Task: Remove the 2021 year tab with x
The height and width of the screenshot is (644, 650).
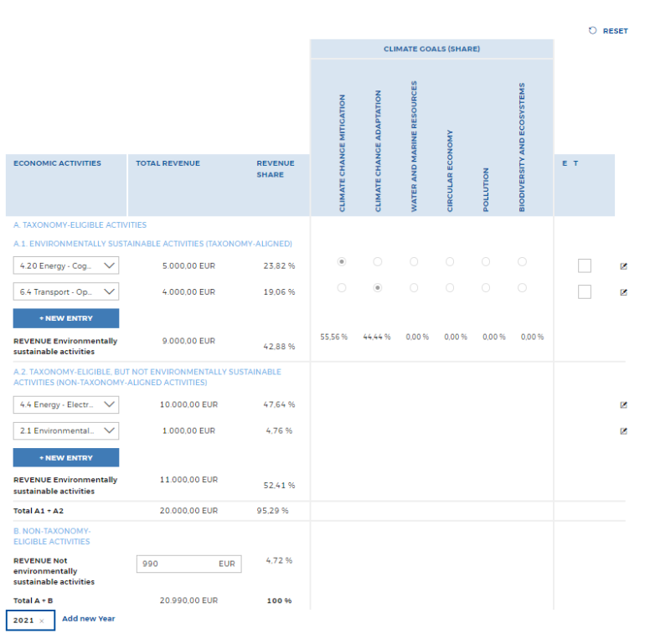Action: coord(41,621)
